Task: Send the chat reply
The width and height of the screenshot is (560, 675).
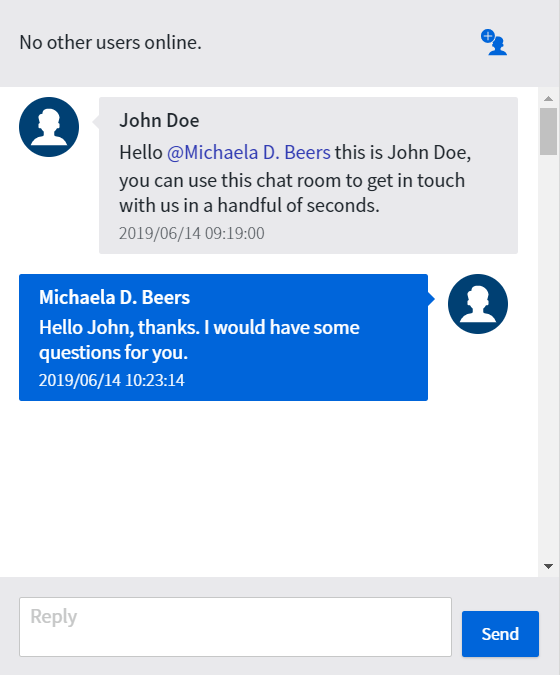Action: [500, 634]
